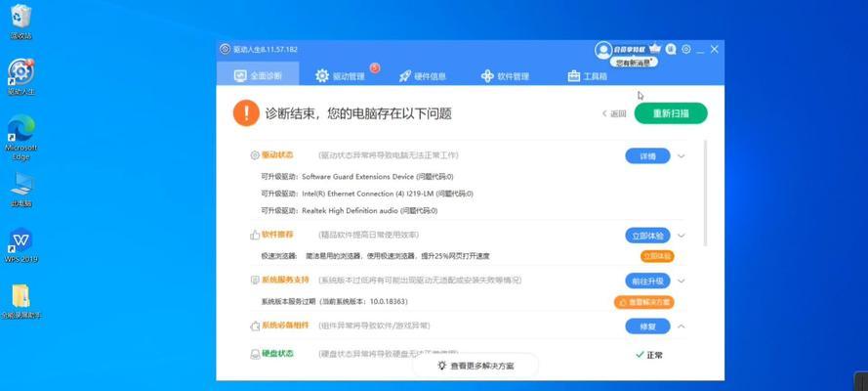Go to the 软件管理 tab
Viewport: 868px width, 391px height.
(x=505, y=76)
